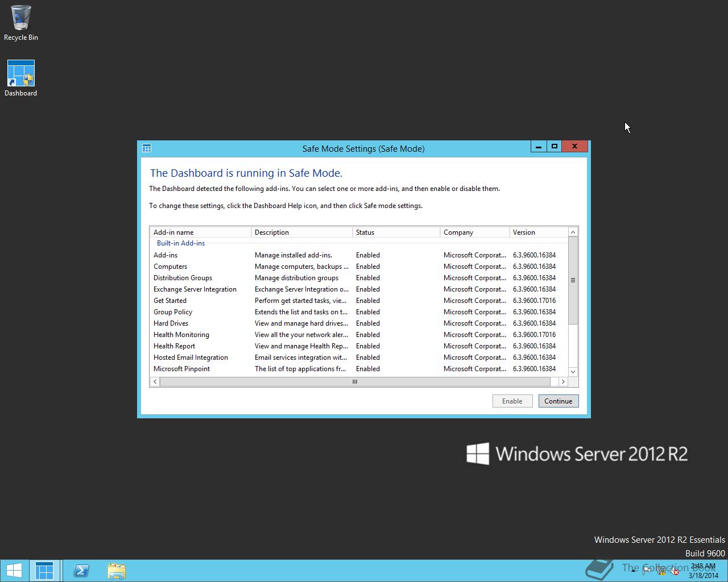
Task: Open the network warning tray icon
Action: coord(661,571)
